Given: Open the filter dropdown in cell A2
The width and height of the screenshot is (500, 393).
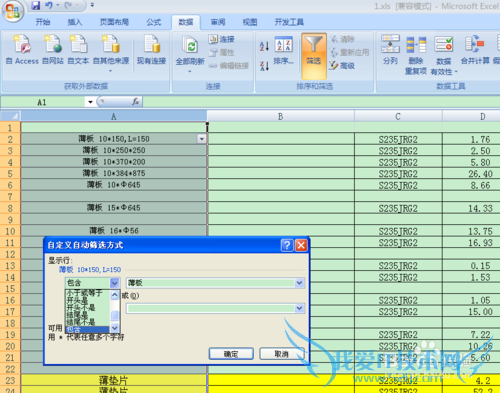Looking at the screenshot, I should click(x=201, y=139).
